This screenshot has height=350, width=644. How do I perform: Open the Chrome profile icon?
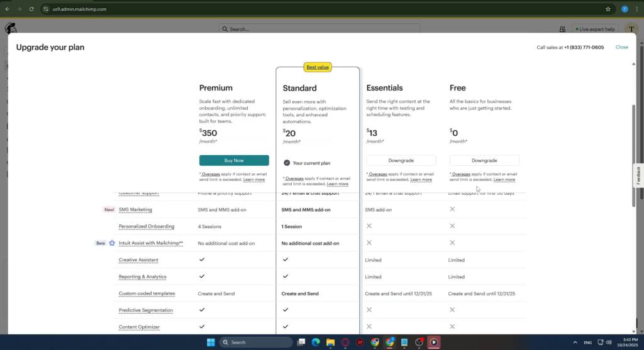tap(625, 9)
